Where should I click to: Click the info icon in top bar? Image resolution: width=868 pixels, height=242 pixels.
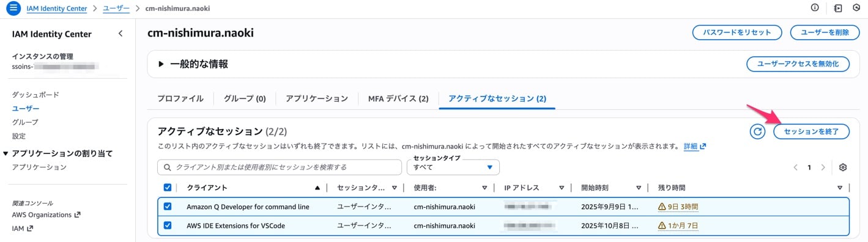(815, 8)
